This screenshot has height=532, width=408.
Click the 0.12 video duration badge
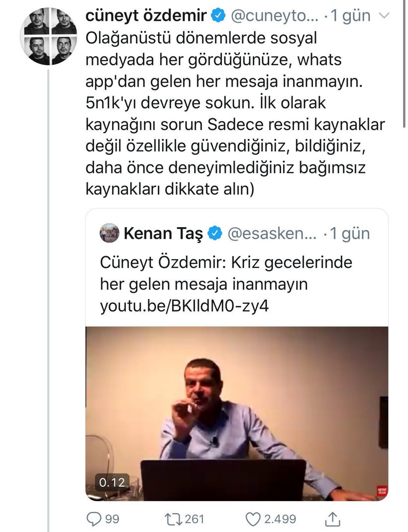(112, 482)
